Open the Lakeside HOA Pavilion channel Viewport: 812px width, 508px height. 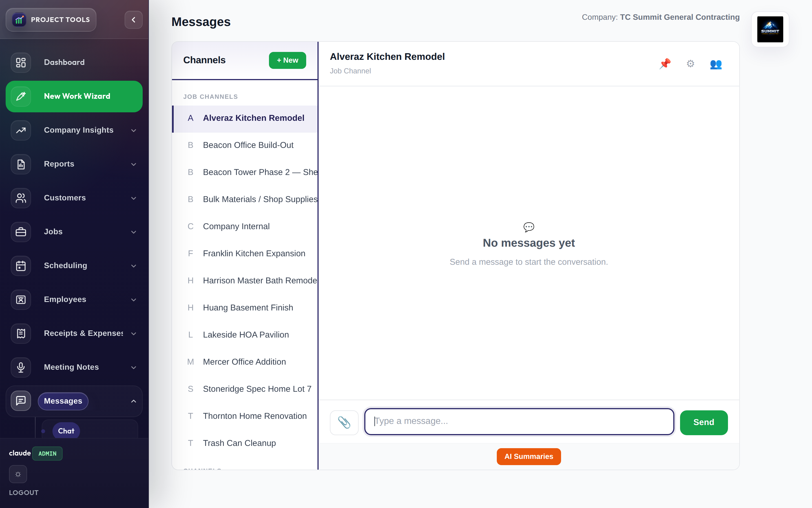[245, 335]
